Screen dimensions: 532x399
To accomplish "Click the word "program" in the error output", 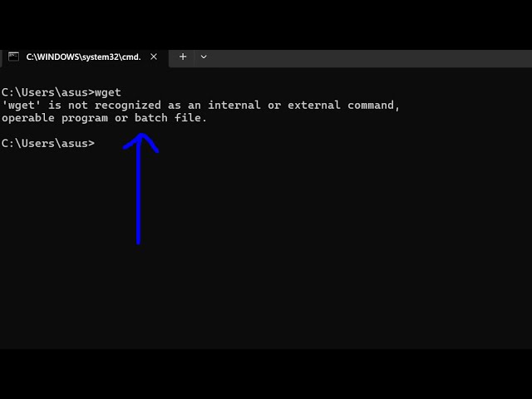I will (x=85, y=119).
